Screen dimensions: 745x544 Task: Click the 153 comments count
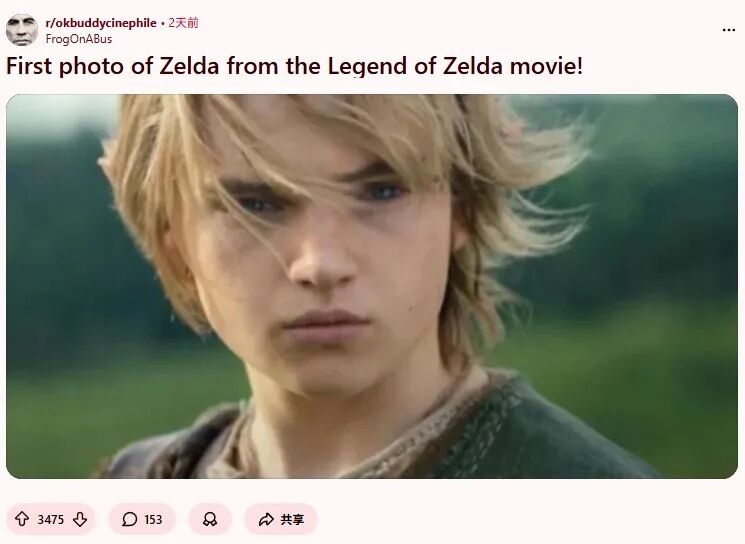tap(153, 519)
